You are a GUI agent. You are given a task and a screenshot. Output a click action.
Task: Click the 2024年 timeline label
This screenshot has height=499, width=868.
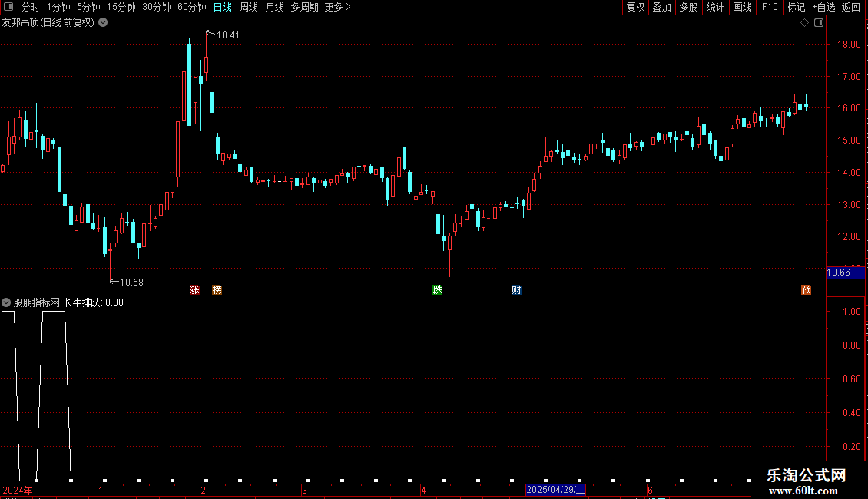pyautogui.click(x=18, y=490)
